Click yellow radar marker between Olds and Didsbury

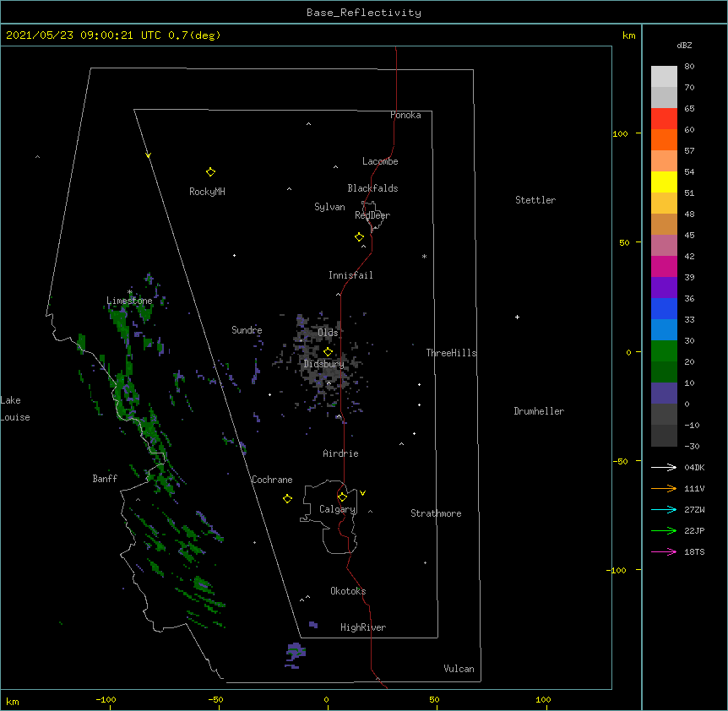click(328, 352)
